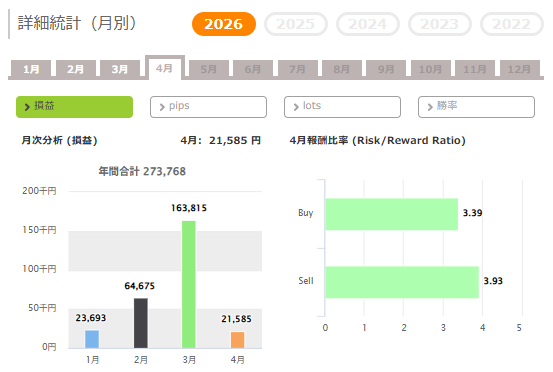
Task: Click the orange 4月 bar in chart
Action: tap(237, 340)
